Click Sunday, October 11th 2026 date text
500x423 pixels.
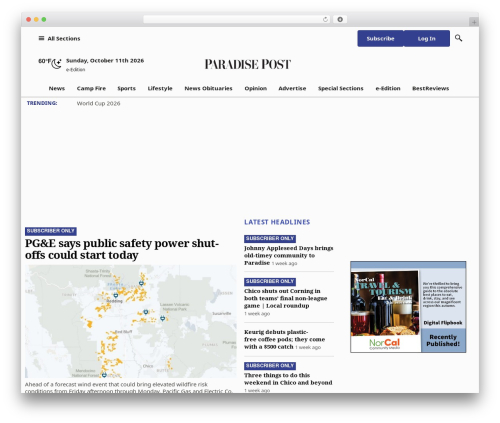(x=105, y=61)
